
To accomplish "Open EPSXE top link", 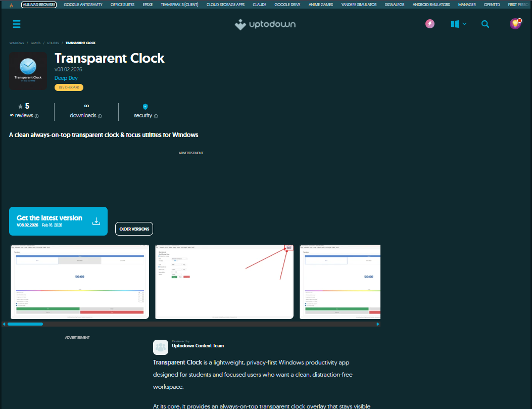I will [148, 5].
